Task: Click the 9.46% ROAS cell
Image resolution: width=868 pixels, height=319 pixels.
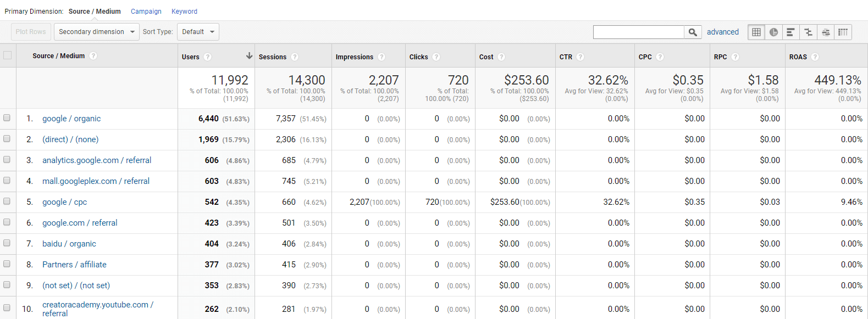Action: pyautogui.click(x=852, y=202)
